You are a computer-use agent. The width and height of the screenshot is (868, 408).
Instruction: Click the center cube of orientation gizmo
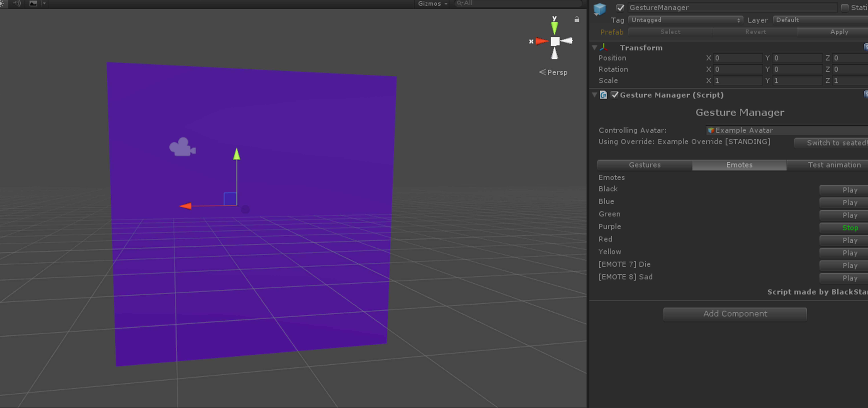[x=555, y=41]
